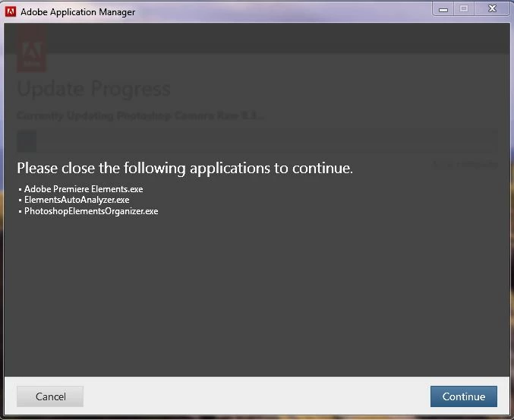Click the dimmed Adobe logo in header
This screenshot has width=514, height=420.
(31, 49)
